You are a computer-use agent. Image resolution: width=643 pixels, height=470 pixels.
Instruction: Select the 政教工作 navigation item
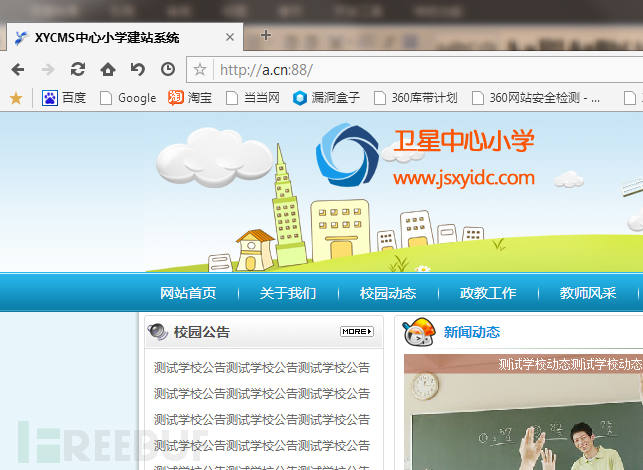488,293
